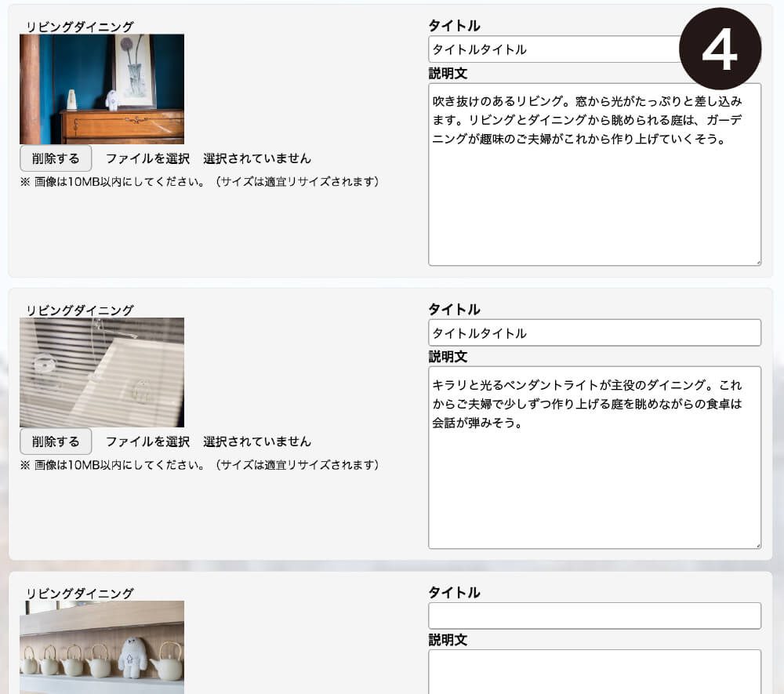
Task: Select the window blinds photo thumbnail
Action: tap(102, 372)
